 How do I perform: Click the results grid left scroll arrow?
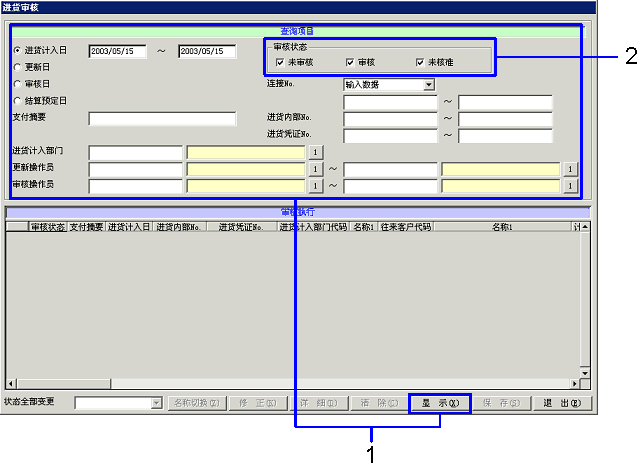11,383
